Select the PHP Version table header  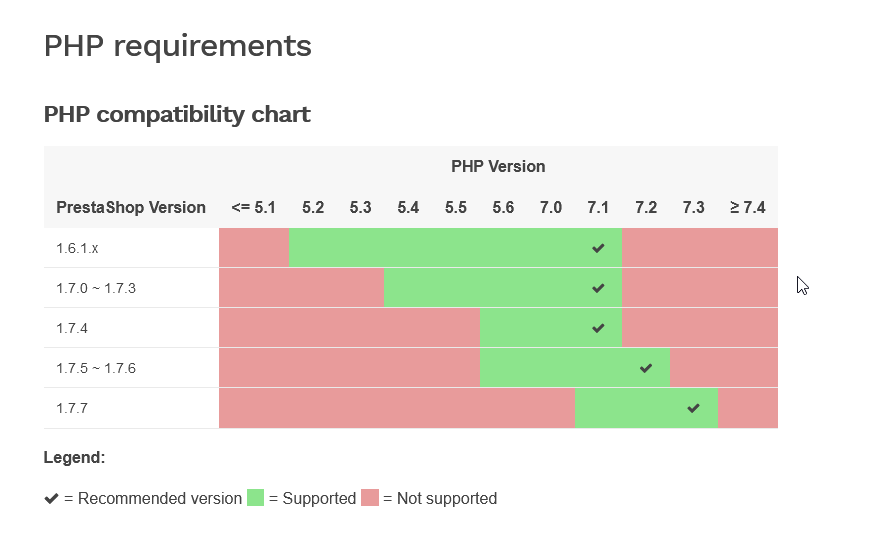click(x=498, y=166)
